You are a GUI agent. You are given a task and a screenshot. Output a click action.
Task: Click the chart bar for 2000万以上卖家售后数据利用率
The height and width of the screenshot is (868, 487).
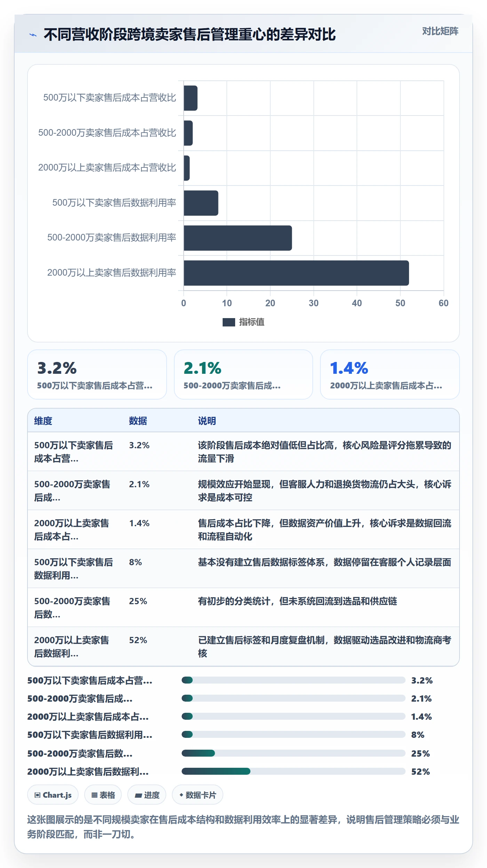(x=296, y=273)
